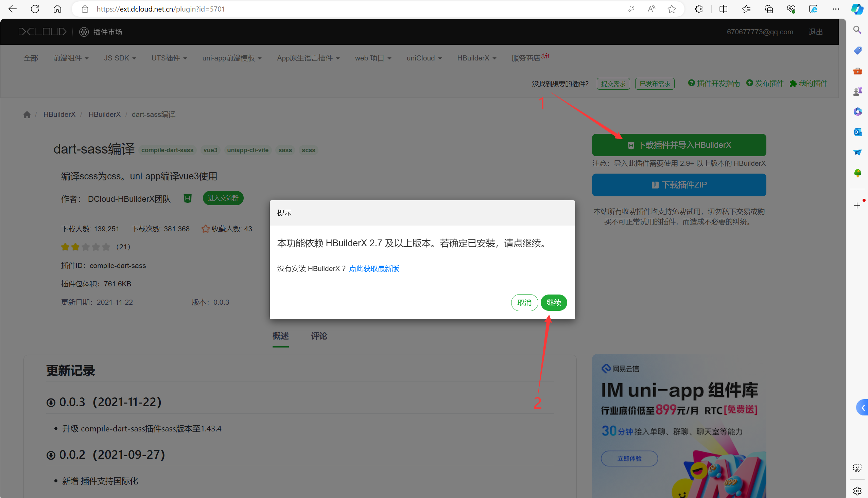Click the sidebar search magnifier icon
The width and height of the screenshot is (868, 498).
click(x=857, y=30)
